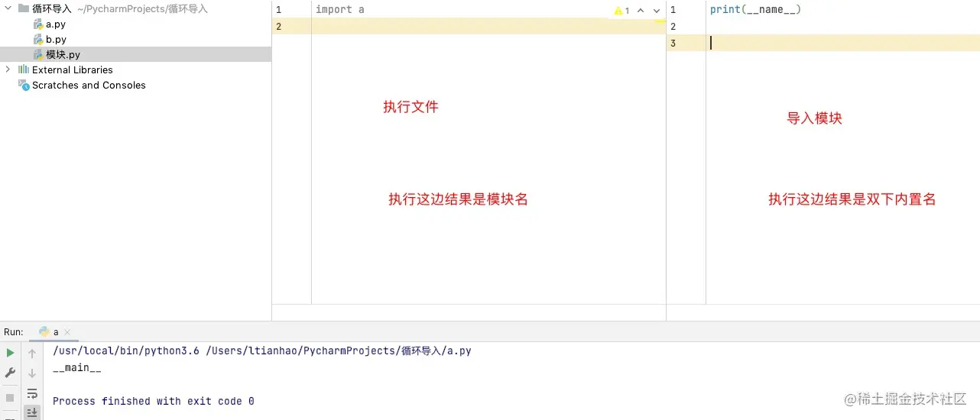Close the 'a' run tab
This screenshot has width=980, height=420.
pos(67,333)
